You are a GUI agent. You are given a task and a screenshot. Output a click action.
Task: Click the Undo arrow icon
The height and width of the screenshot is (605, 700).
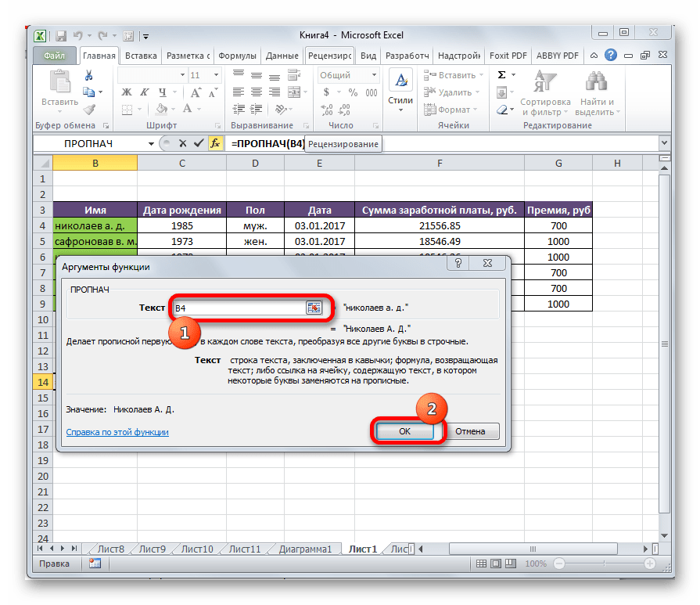click(78, 36)
